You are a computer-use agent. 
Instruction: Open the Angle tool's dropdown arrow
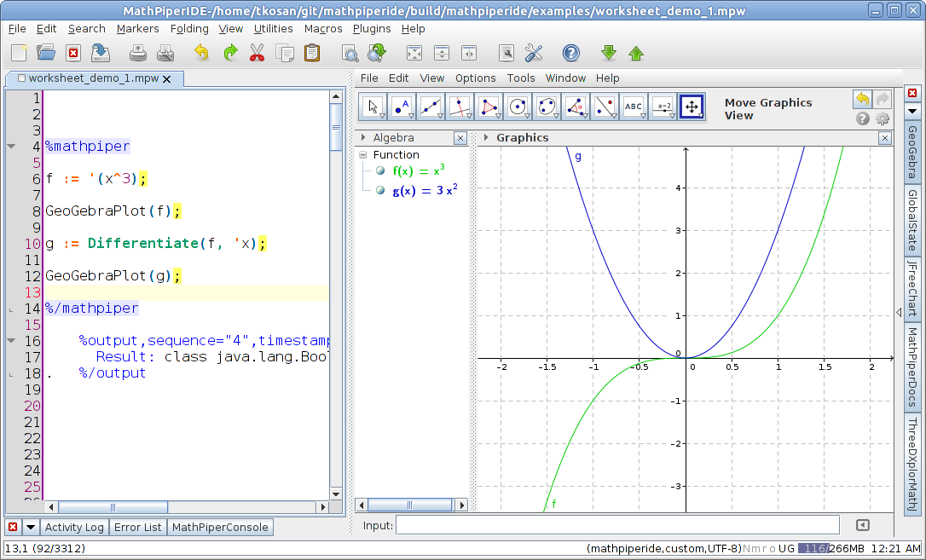click(x=586, y=117)
